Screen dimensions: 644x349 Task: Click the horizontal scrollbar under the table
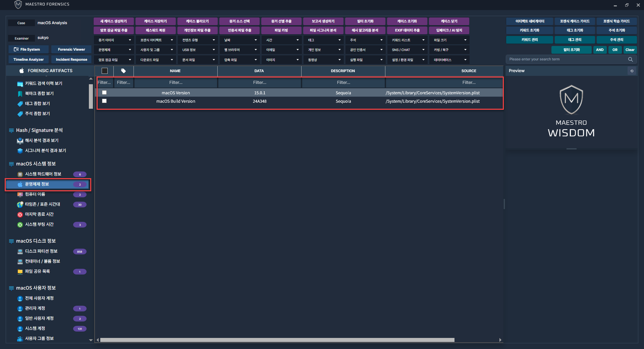[277, 340]
